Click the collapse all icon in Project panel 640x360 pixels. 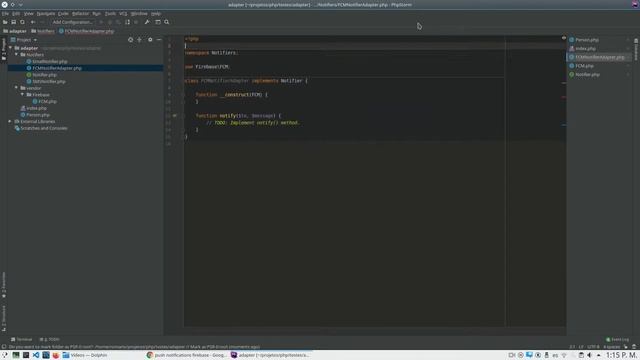(140, 40)
